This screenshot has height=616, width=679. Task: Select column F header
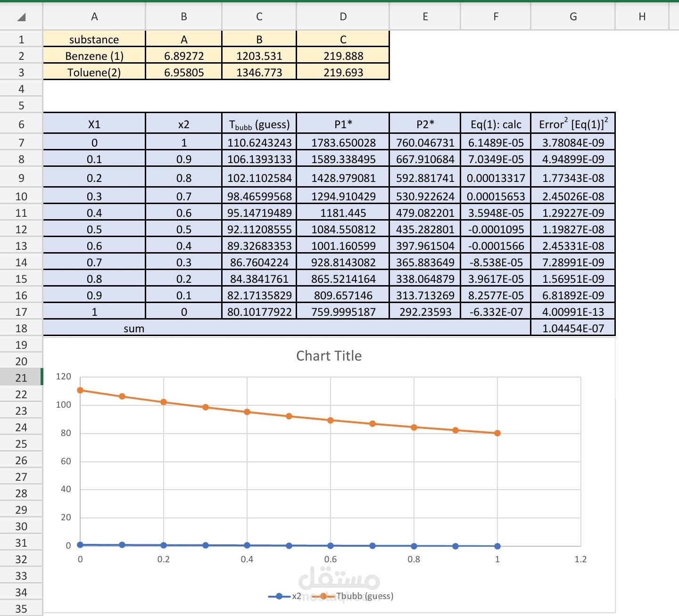point(496,16)
